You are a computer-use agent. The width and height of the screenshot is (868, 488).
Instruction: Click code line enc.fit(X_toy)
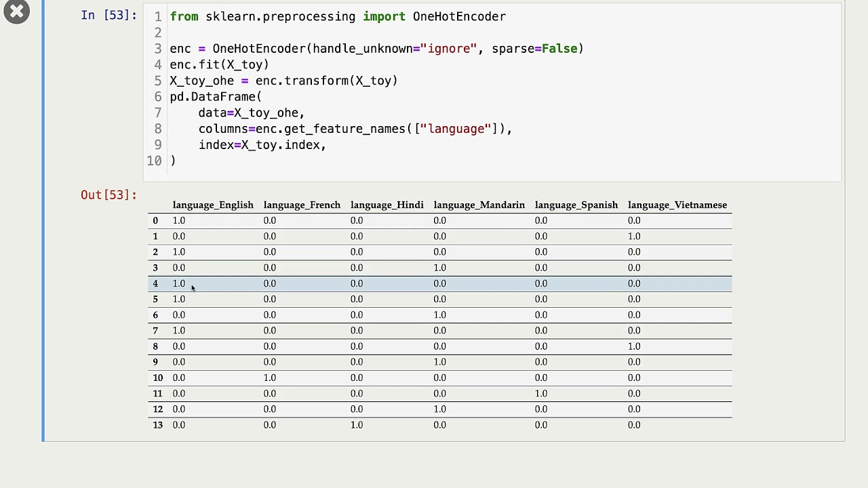point(219,64)
